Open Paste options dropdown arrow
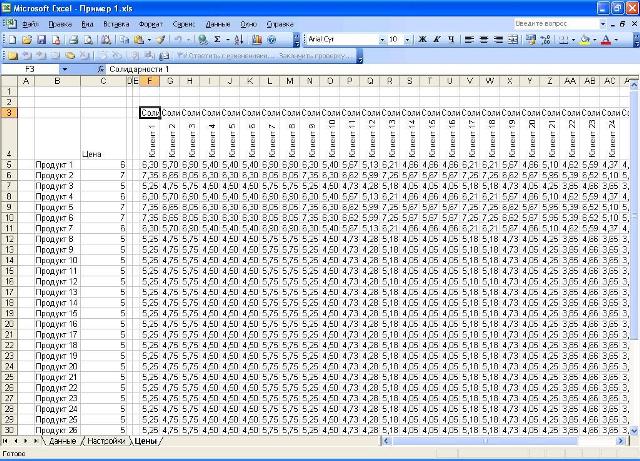Image resolution: width=640 pixels, height=461 pixels. click(149, 40)
